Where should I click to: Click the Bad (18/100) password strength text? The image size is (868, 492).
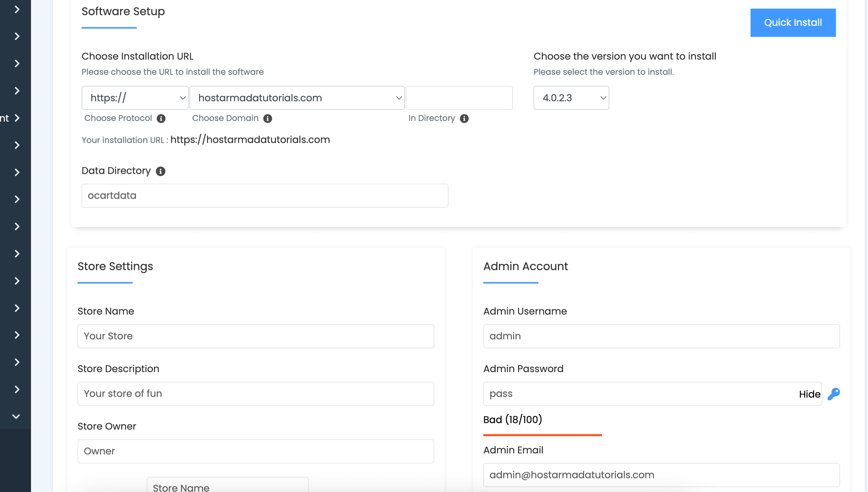tap(513, 420)
